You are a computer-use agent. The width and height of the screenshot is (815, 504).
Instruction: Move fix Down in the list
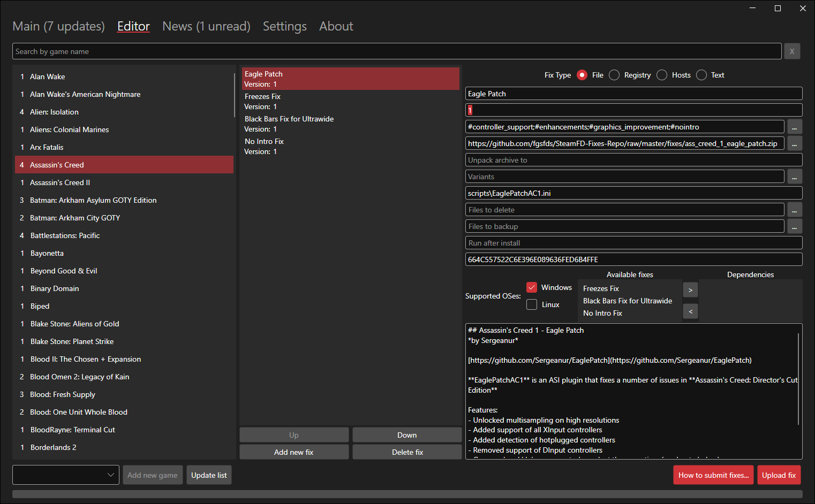coord(407,435)
